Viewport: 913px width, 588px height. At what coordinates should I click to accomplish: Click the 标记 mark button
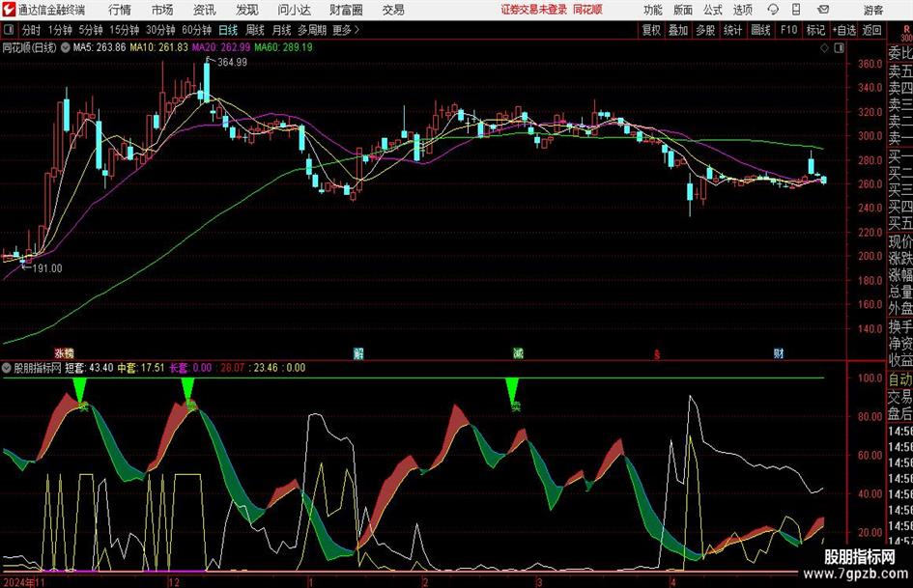[x=815, y=30]
